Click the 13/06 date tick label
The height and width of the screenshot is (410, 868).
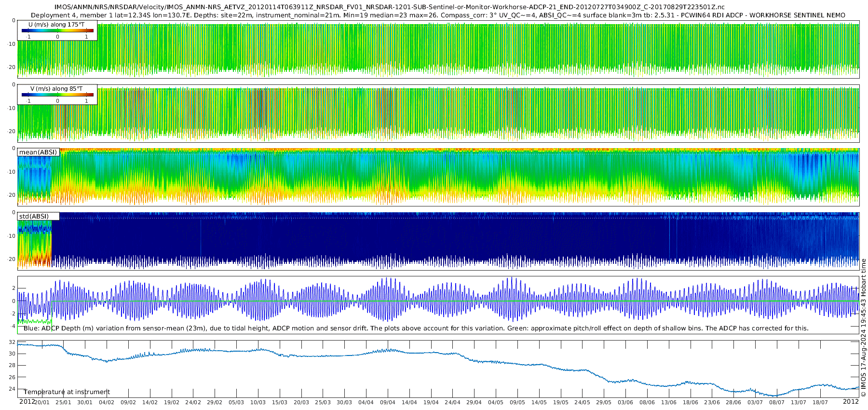tap(669, 402)
